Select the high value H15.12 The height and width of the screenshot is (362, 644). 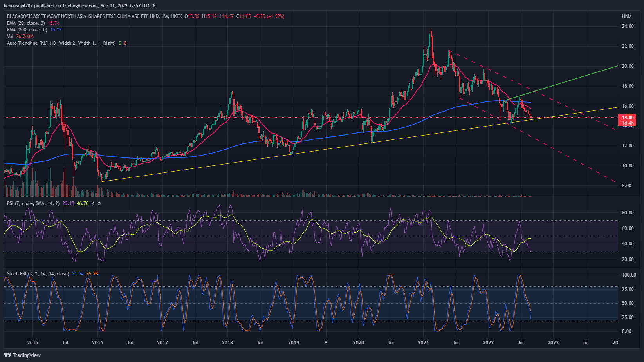point(209,16)
